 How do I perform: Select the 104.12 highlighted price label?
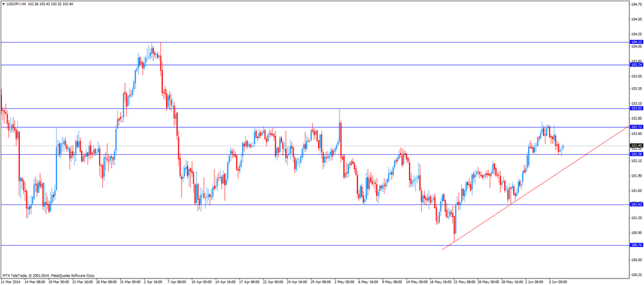tap(636, 42)
